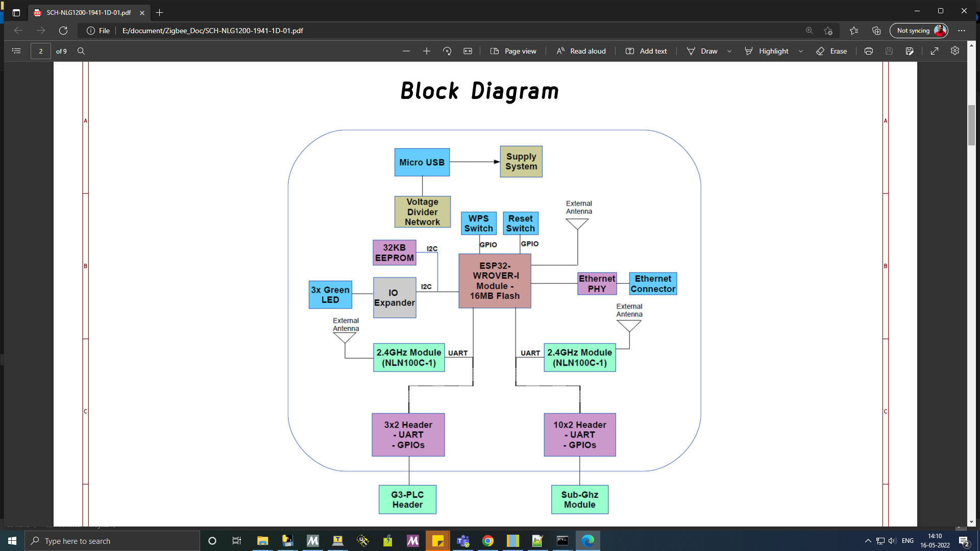
Task: Switch to the Microsoft Edge taskbar icon
Action: (588, 541)
